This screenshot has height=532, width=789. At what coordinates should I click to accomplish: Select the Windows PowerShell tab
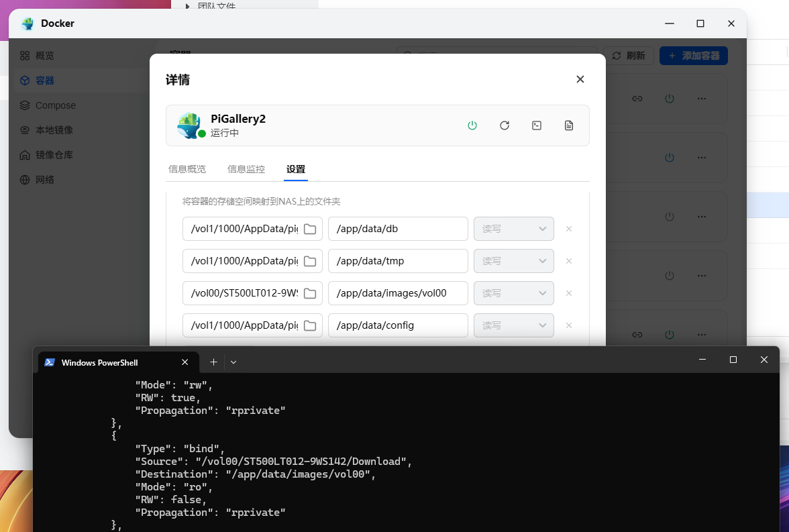pos(119,362)
